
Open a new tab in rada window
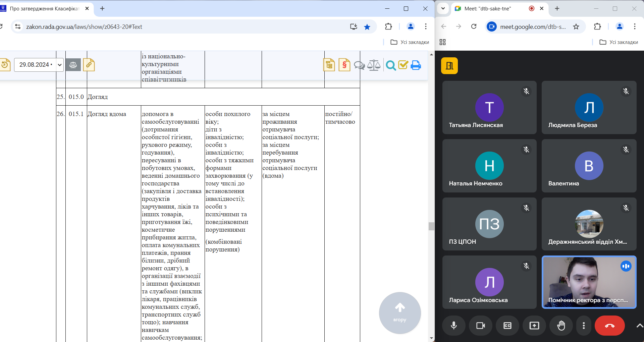pyautogui.click(x=102, y=9)
